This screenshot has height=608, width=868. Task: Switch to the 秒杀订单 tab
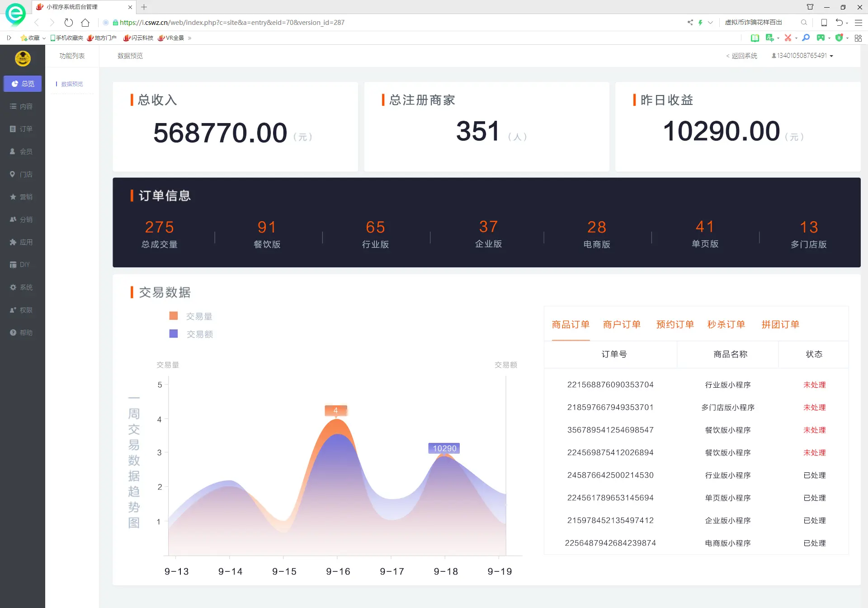(726, 324)
